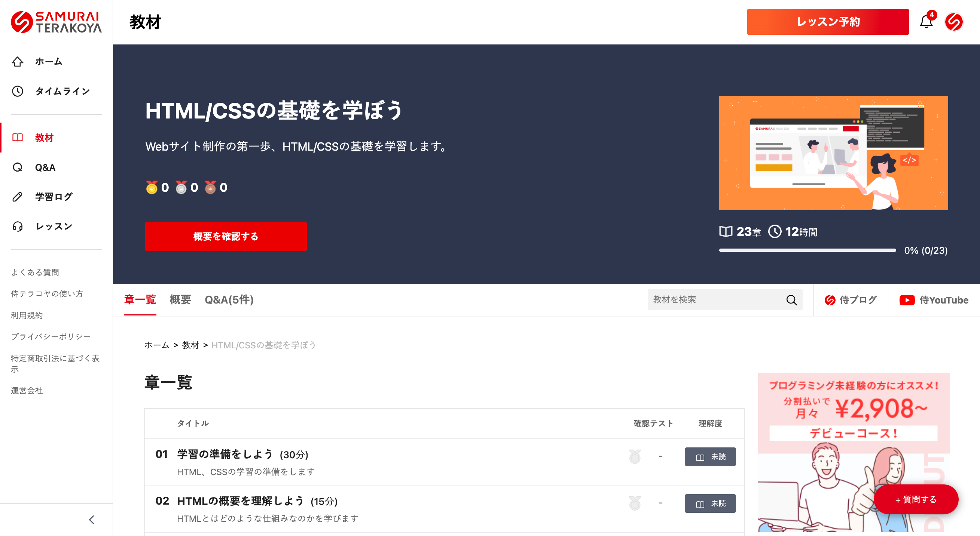
Task: Open the 侍YouTube link
Action: [934, 300]
